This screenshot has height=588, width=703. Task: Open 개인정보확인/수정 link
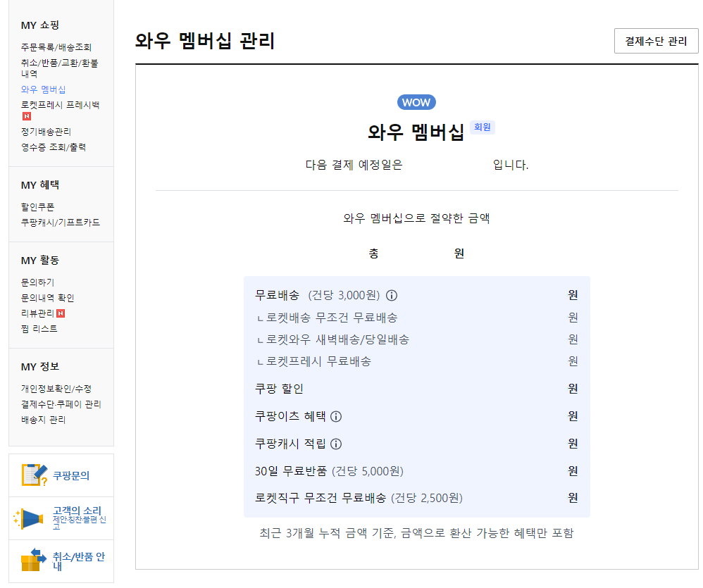[56, 389]
